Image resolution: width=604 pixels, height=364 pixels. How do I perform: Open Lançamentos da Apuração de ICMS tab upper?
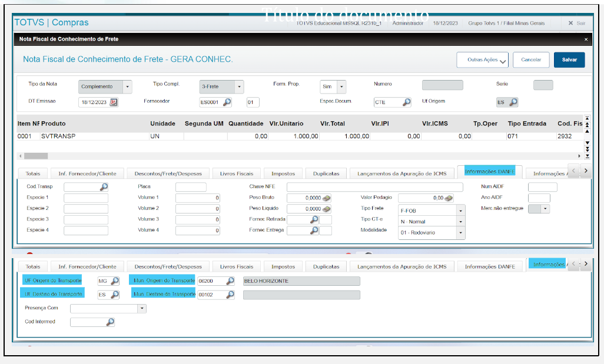401,174
